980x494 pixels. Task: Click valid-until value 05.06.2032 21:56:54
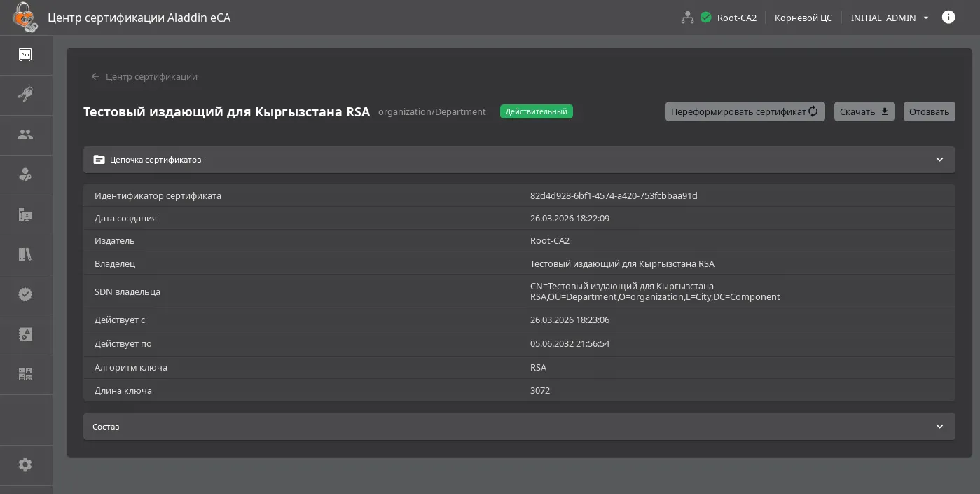point(570,343)
